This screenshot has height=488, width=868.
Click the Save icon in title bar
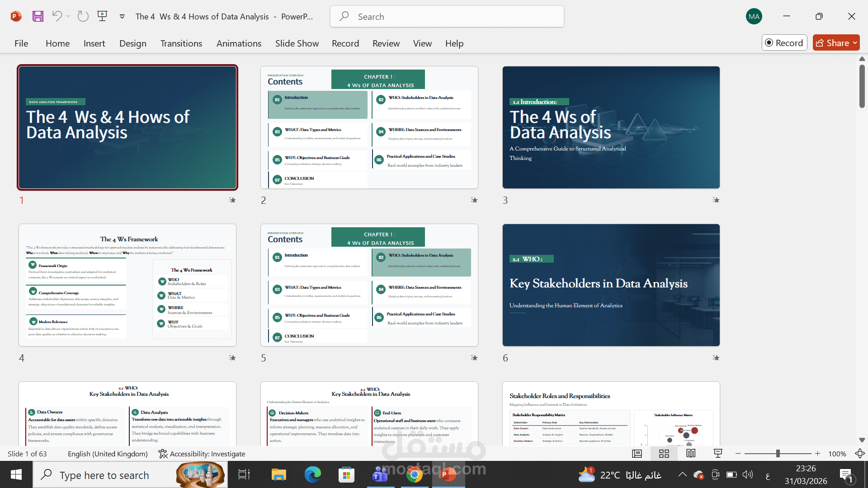coord(38,17)
